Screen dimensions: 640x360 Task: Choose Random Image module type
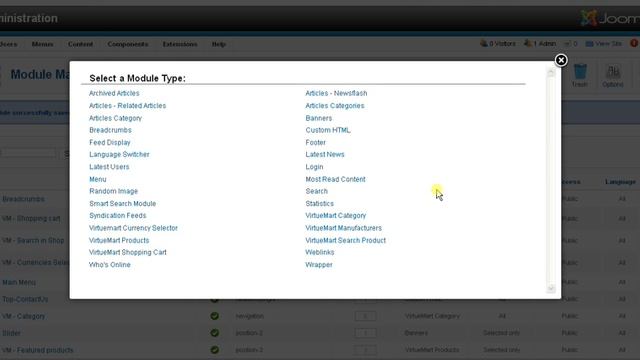(x=113, y=191)
